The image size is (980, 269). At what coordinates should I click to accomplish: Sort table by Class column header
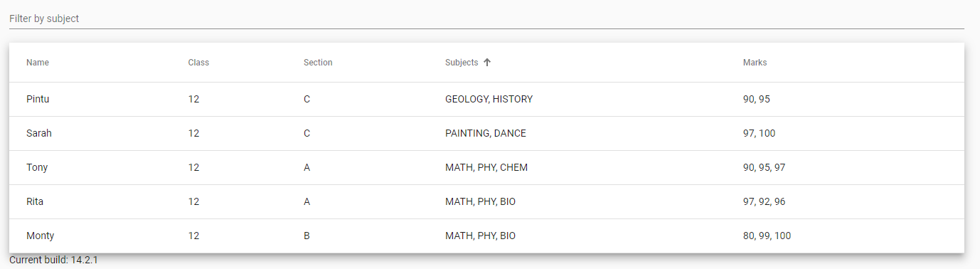198,63
